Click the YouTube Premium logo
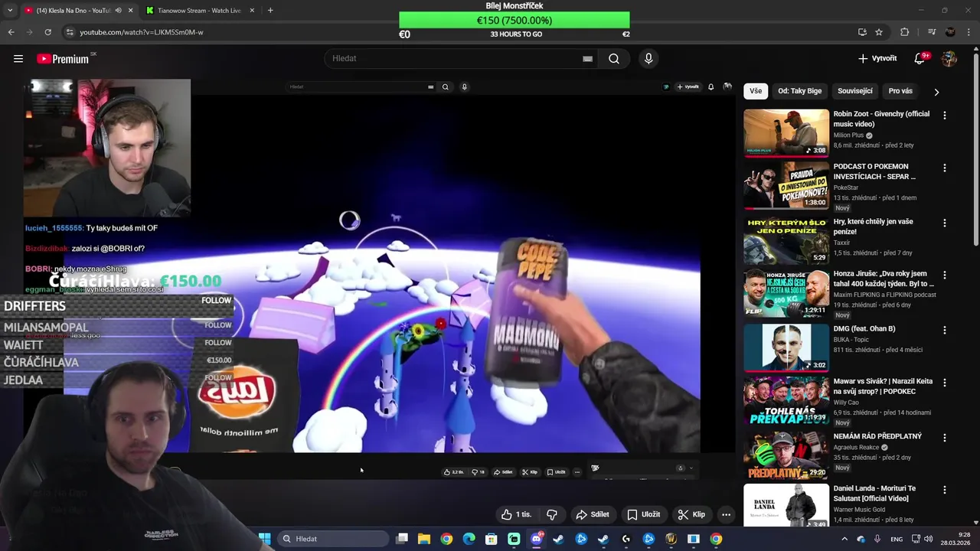The image size is (980, 551). point(64,59)
